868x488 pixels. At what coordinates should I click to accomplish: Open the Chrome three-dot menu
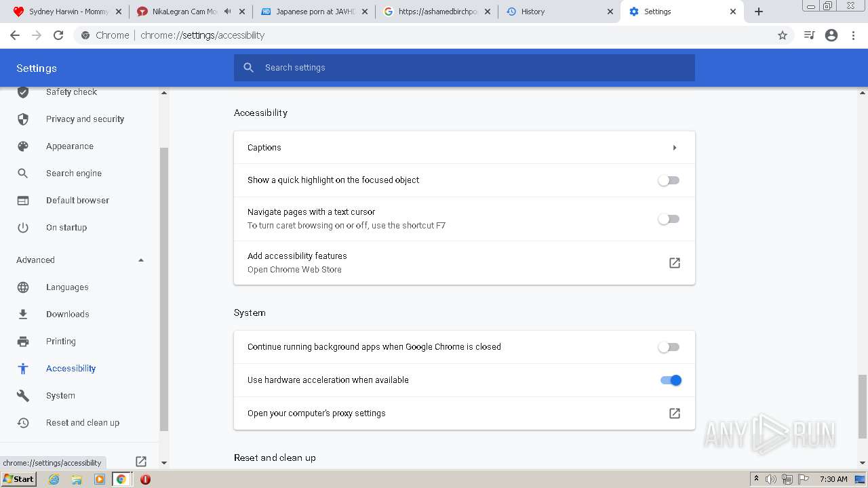tap(854, 35)
